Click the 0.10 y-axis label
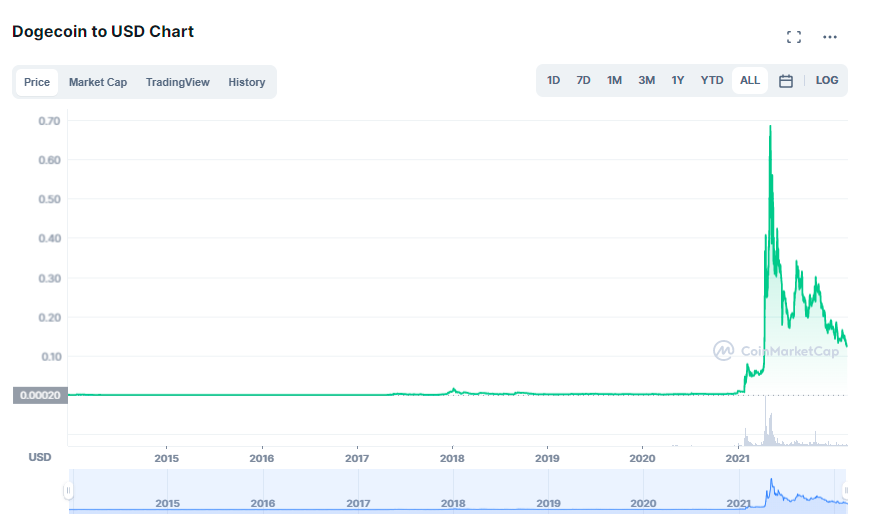The height and width of the screenshot is (521, 872). pos(51,356)
